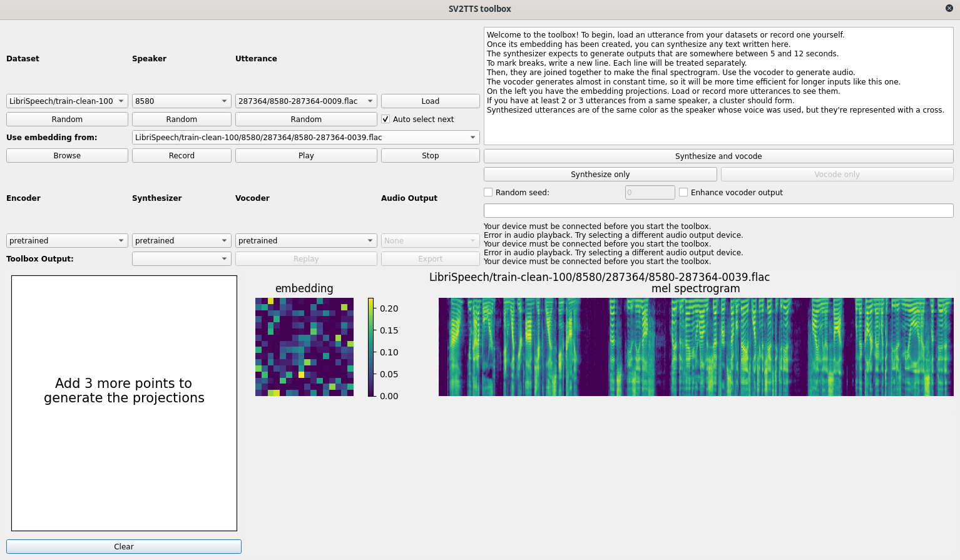Click the 'Dataset' heading text
The height and width of the screenshot is (560, 960).
pos(23,58)
